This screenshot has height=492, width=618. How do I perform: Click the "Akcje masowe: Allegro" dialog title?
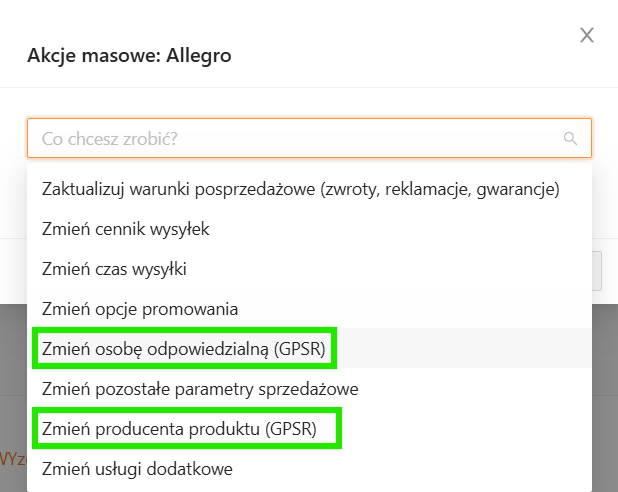129,56
